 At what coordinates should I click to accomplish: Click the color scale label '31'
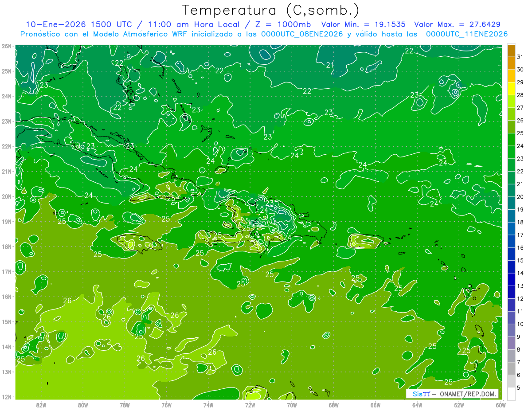520,57
